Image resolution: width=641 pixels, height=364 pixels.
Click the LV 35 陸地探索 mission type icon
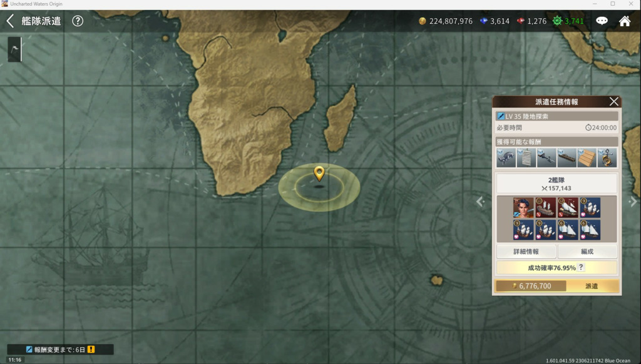[501, 116]
